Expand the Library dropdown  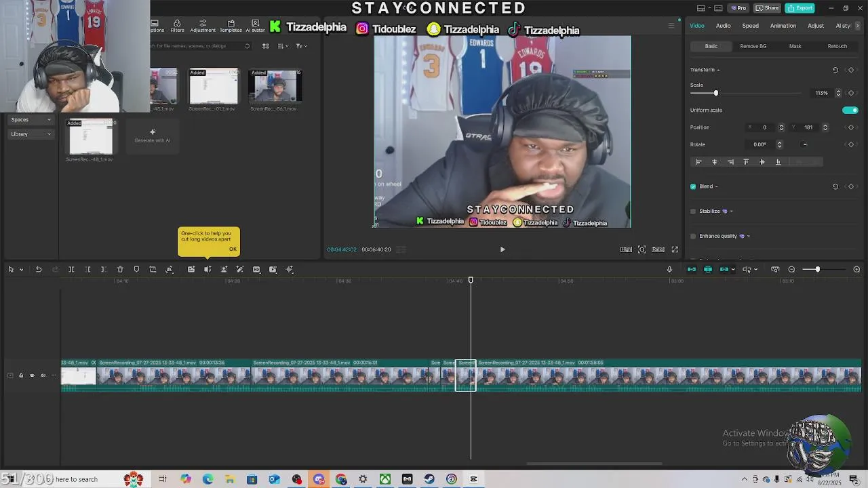(x=31, y=134)
